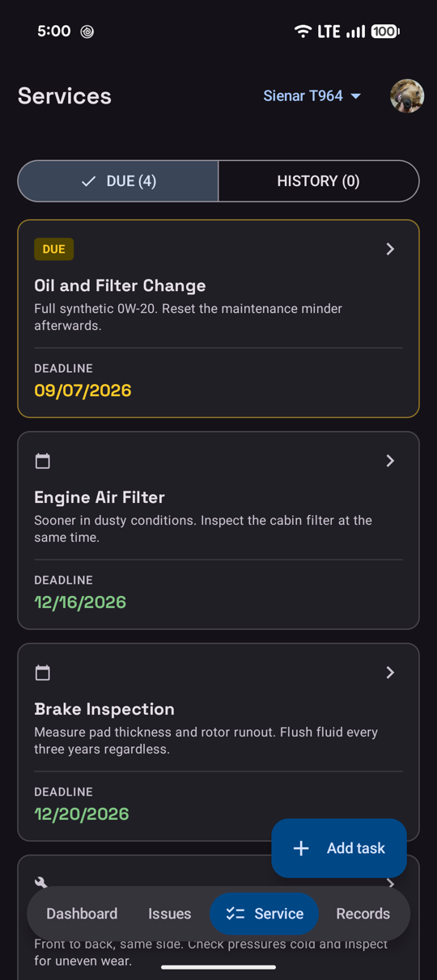Click the calendar icon on Engine Air Filter

(43, 461)
